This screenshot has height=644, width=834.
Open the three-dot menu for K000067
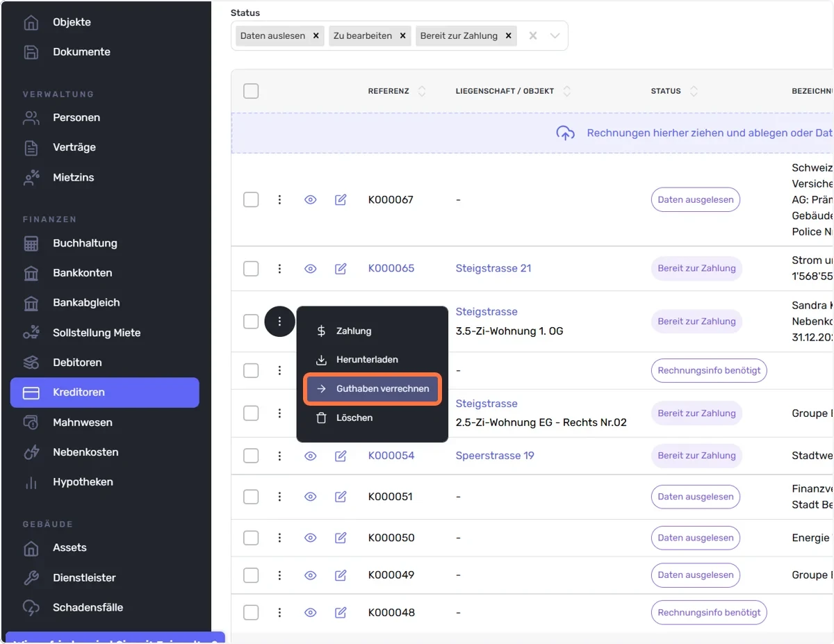279,199
